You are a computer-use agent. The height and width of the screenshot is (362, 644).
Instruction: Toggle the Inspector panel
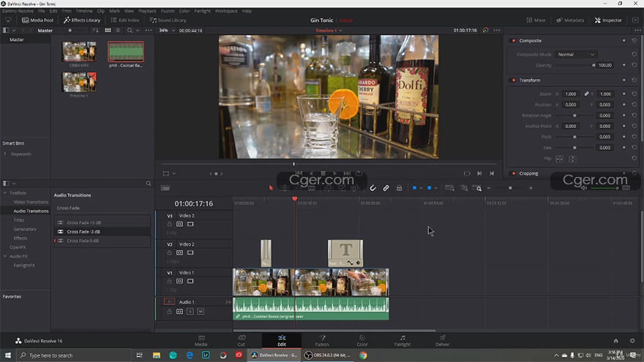click(x=608, y=20)
